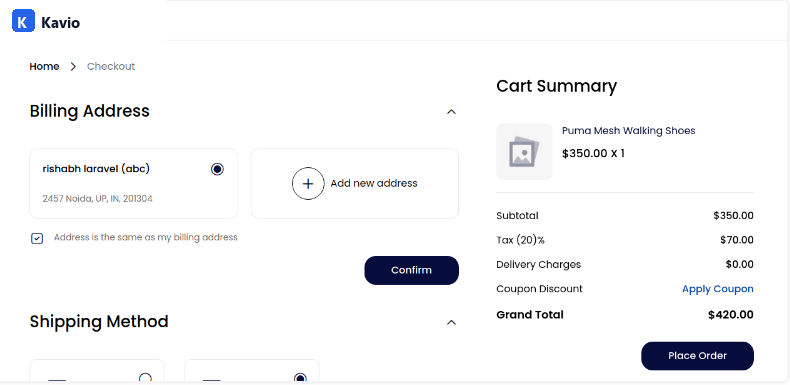This screenshot has height=385, width=790.
Task: Select the rishabh laravel address radio button
Action: click(x=217, y=169)
